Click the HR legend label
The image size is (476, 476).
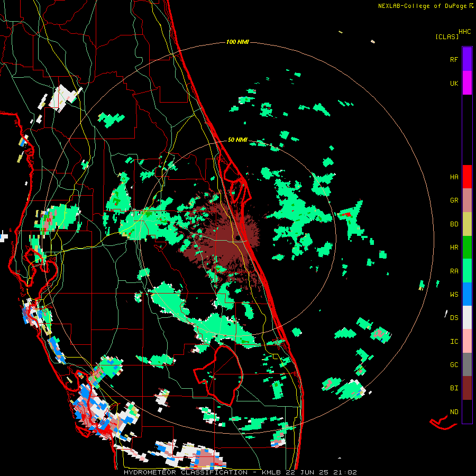[x=454, y=247]
